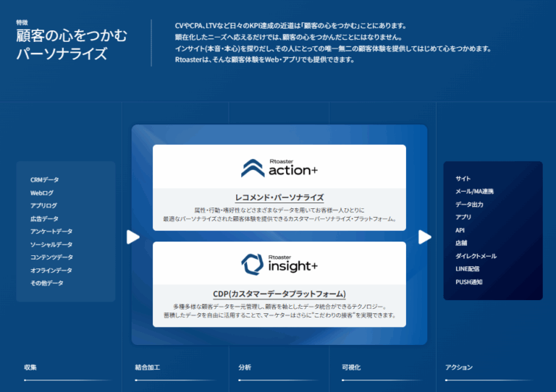
Task: Select the アクション stage label
Action: (x=459, y=367)
